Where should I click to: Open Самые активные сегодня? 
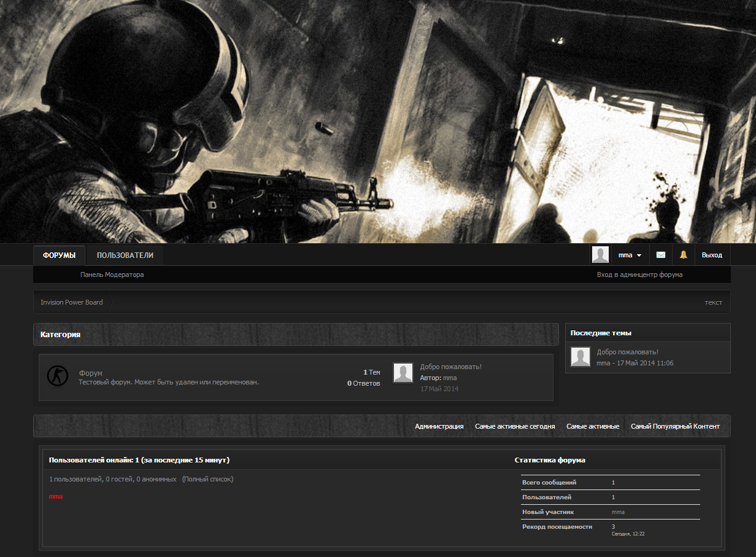click(x=515, y=426)
